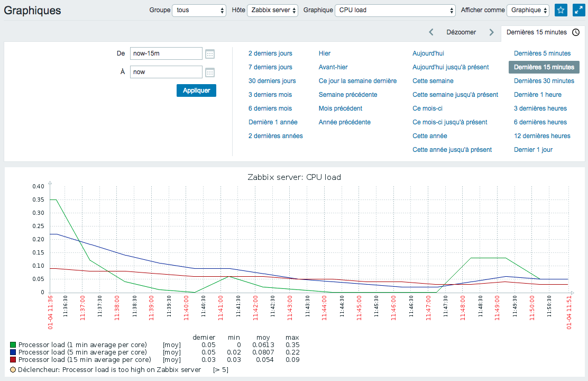Go to previous time period arrow
The image size is (588, 381).
(431, 32)
